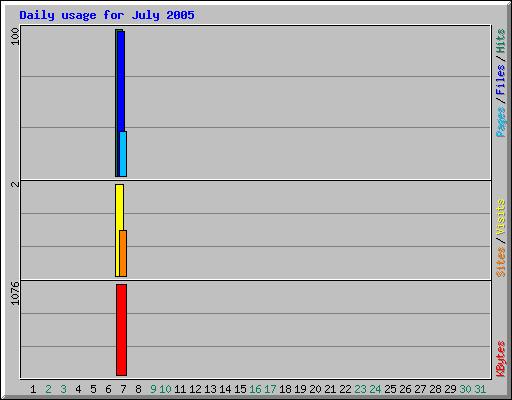Screen dimensions: 512x400
Task: Click green weekend day "16" on the x-axis
Action: click(255, 389)
